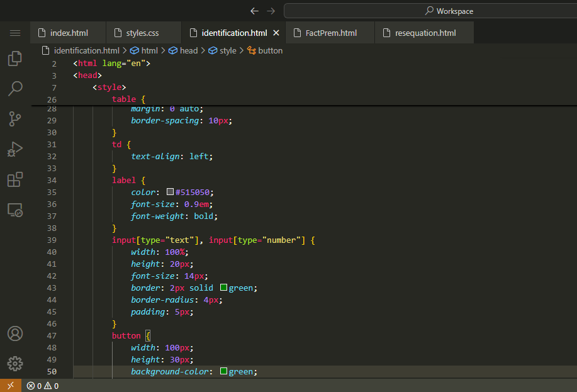Switch to the index.html tab
Image resolution: width=577 pixels, height=392 pixels.
coord(69,33)
